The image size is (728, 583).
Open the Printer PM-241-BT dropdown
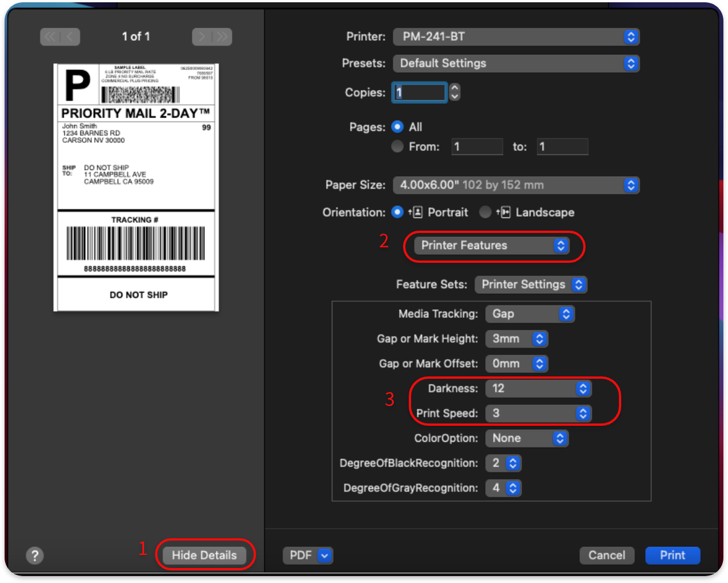[516, 37]
